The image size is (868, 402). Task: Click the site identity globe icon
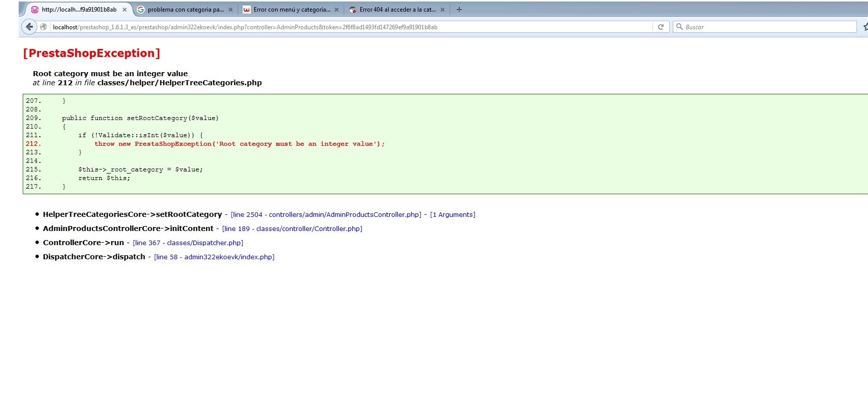[43, 27]
